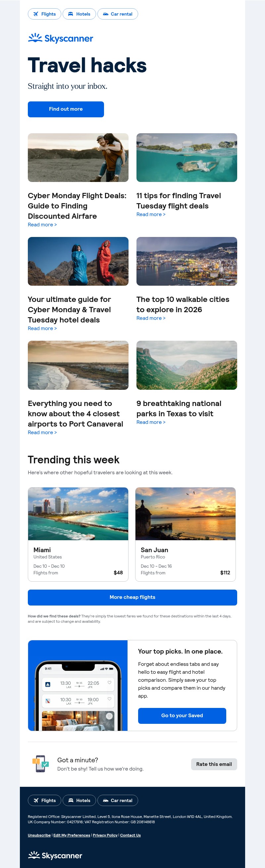
Task: Click the Skyscanner sunrise logo at top
Action: click(60, 38)
